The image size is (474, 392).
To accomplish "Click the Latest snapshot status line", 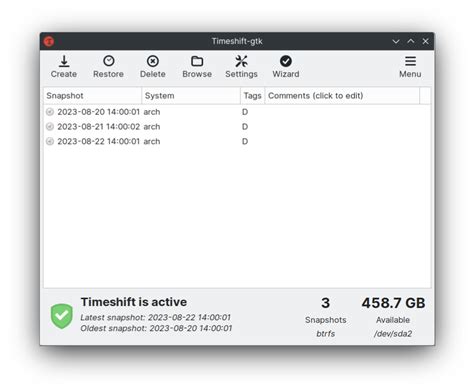I will click(155, 317).
